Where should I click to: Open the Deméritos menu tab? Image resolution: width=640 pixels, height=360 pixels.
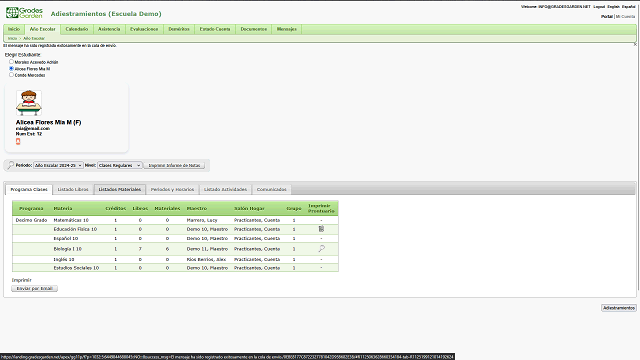point(179,29)
